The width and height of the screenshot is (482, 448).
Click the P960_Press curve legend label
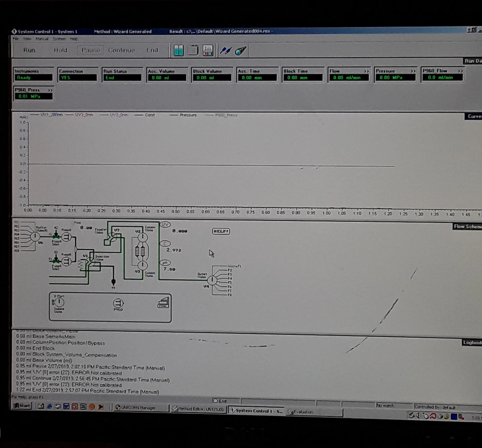(x=226, y=115)
